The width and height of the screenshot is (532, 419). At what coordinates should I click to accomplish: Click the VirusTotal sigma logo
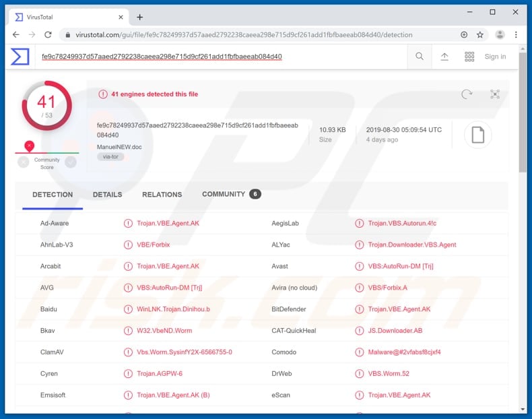pyautogui.click(x=20, y=57)
